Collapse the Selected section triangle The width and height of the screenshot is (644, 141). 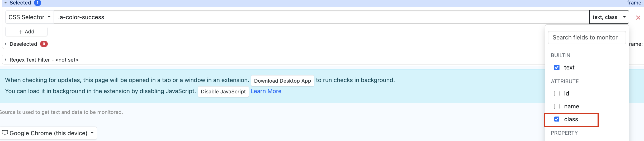[6, 3]
